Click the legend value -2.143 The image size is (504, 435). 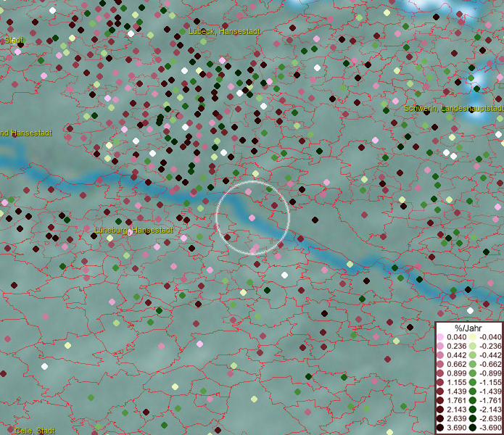coord(490,410)
